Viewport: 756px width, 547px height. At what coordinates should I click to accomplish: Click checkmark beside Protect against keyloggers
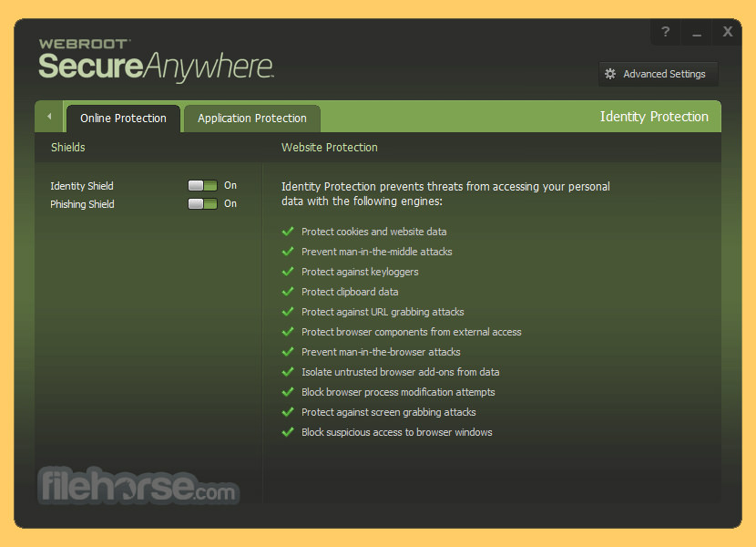coord(288,272)
